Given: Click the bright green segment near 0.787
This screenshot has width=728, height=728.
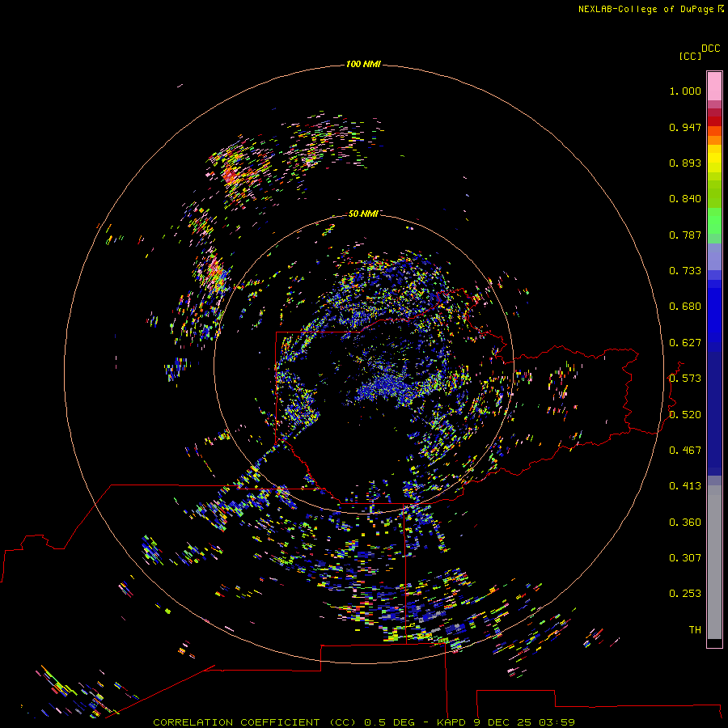Looking at the screenshot, I should pyautogui.click(x=714, y=226).
